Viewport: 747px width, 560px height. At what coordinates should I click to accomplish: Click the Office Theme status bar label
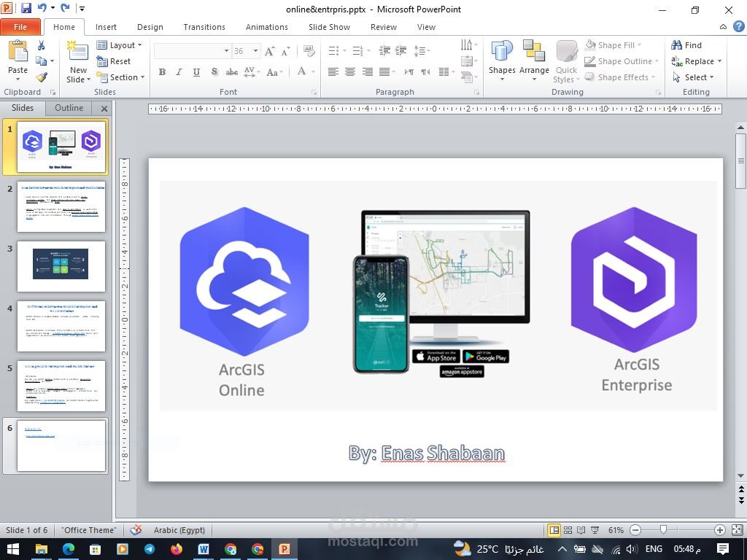tap(88, 530)
